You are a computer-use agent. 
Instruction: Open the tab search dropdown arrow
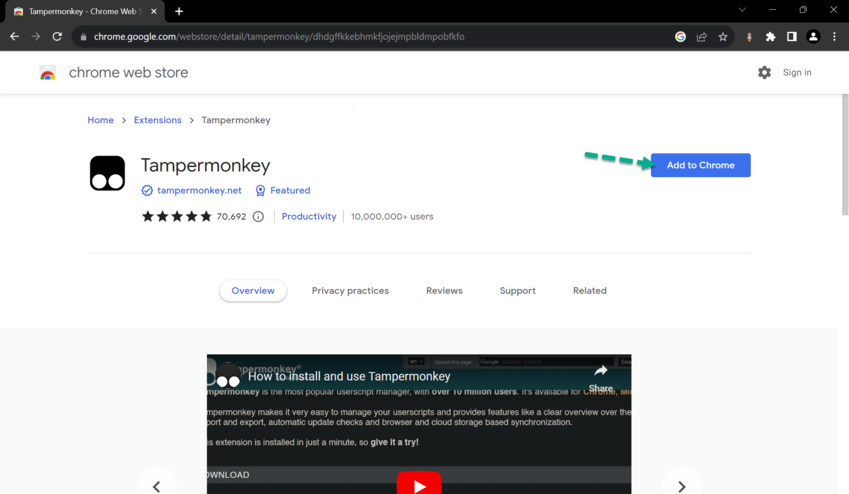coord(742,10)
